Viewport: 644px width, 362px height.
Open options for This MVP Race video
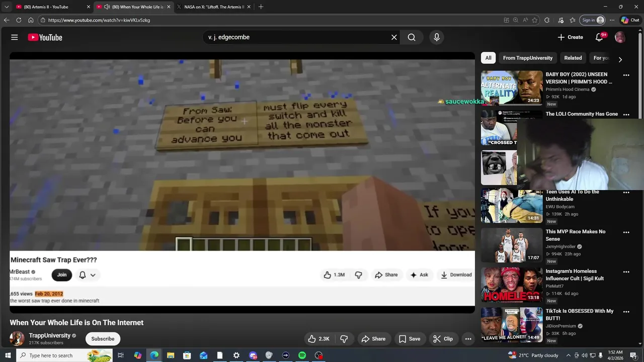tap(626, 232)
